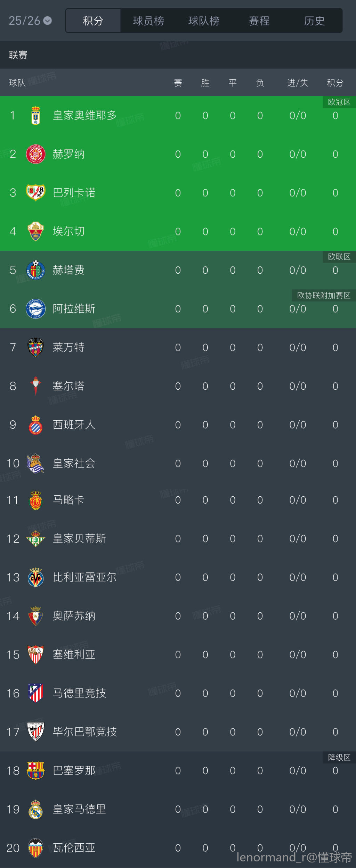Open the 赛程 tab

point(259,21)
